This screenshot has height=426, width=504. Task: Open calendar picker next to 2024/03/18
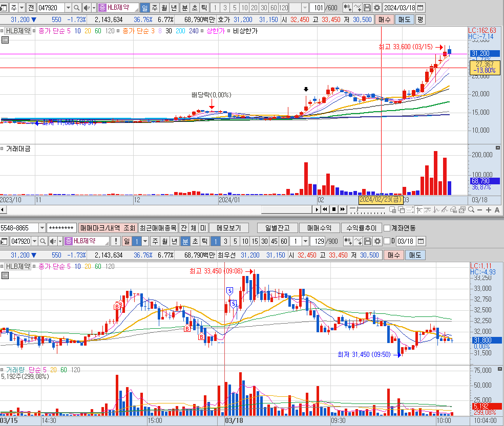(420, 8)
